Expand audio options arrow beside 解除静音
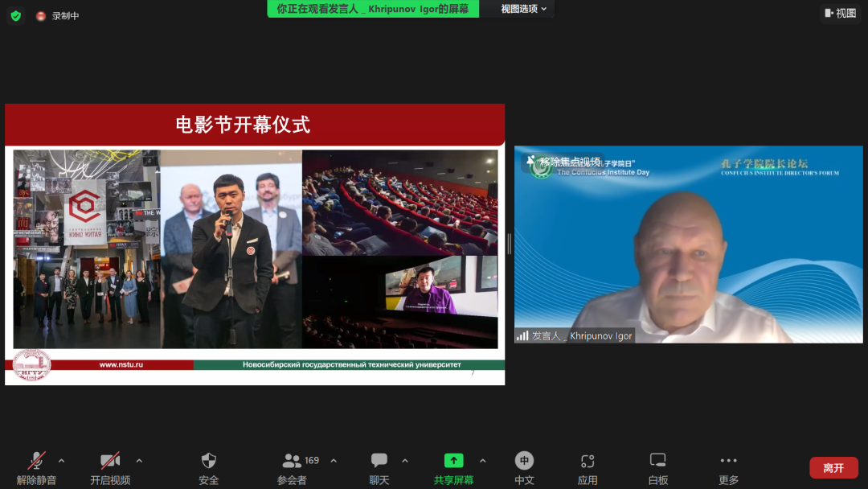The height and width of the screenshot is (489, 868). [61, 461]
